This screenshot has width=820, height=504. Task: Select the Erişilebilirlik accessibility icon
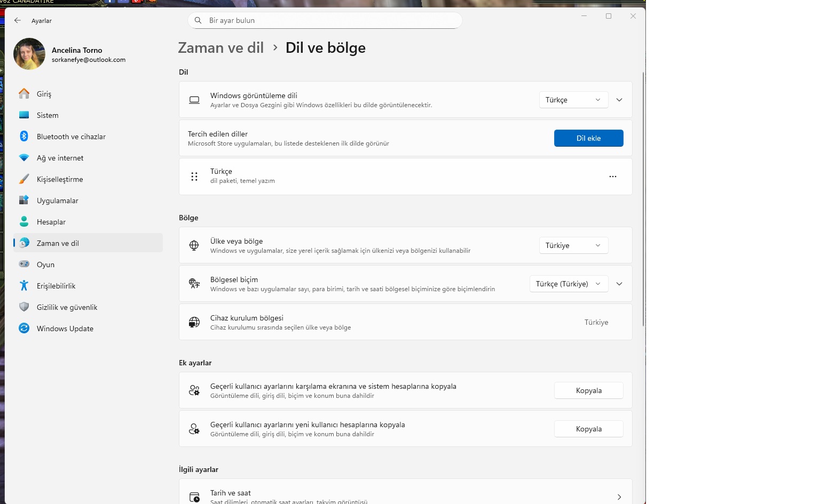tap(24, 285)
